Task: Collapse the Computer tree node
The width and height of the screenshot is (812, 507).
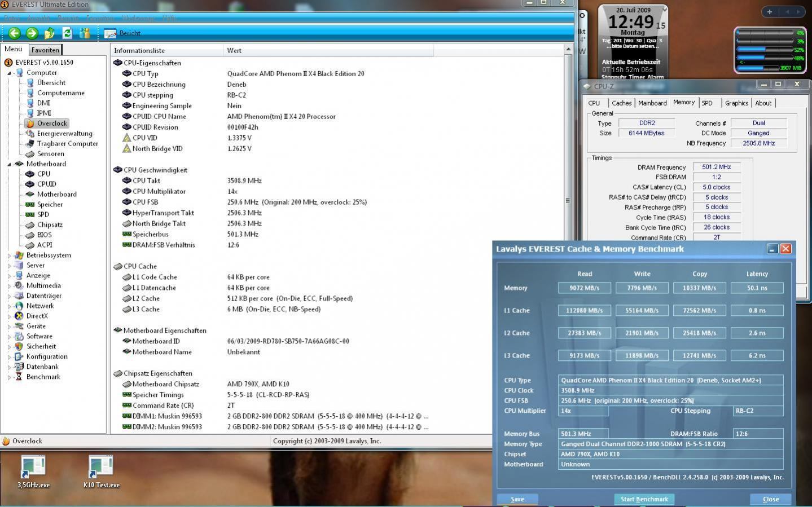Action: pyautogui.click(x=9, y=73)
